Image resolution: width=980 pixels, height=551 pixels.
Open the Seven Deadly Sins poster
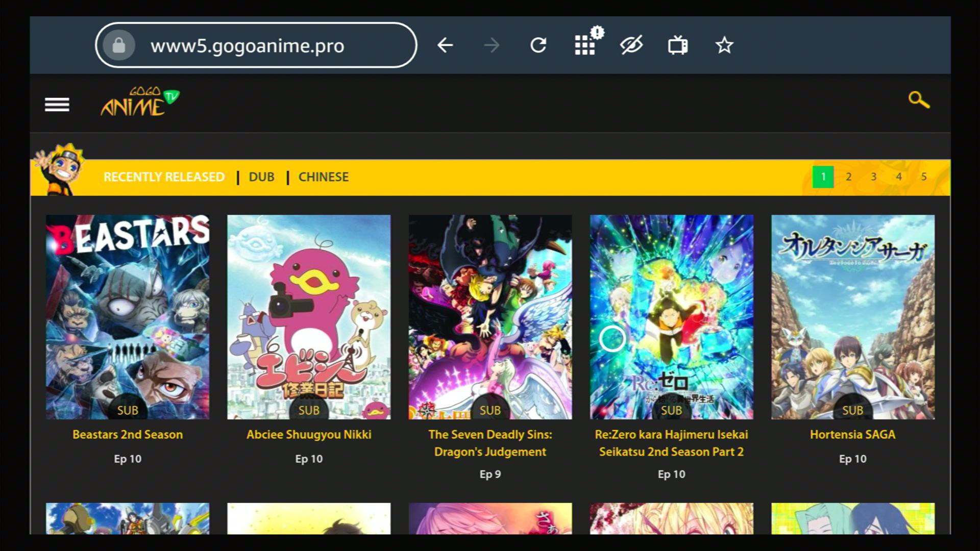click(490, 317)
